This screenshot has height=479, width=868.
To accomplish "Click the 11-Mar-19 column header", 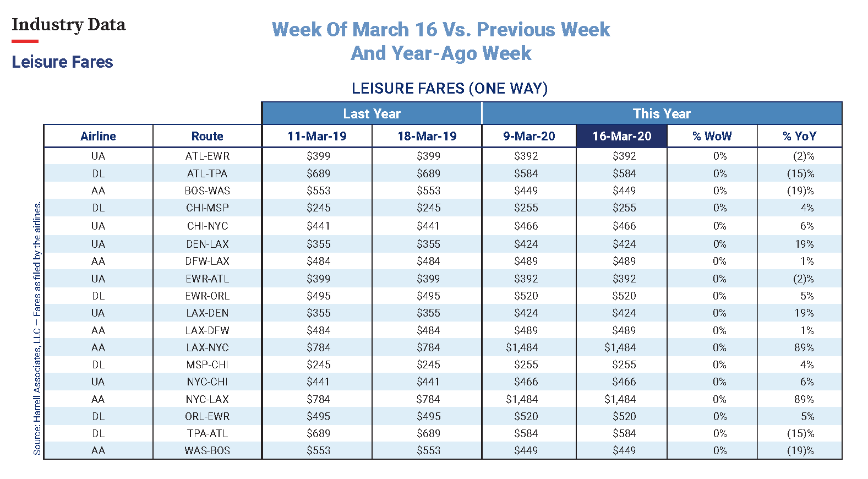I will [317, 136].
